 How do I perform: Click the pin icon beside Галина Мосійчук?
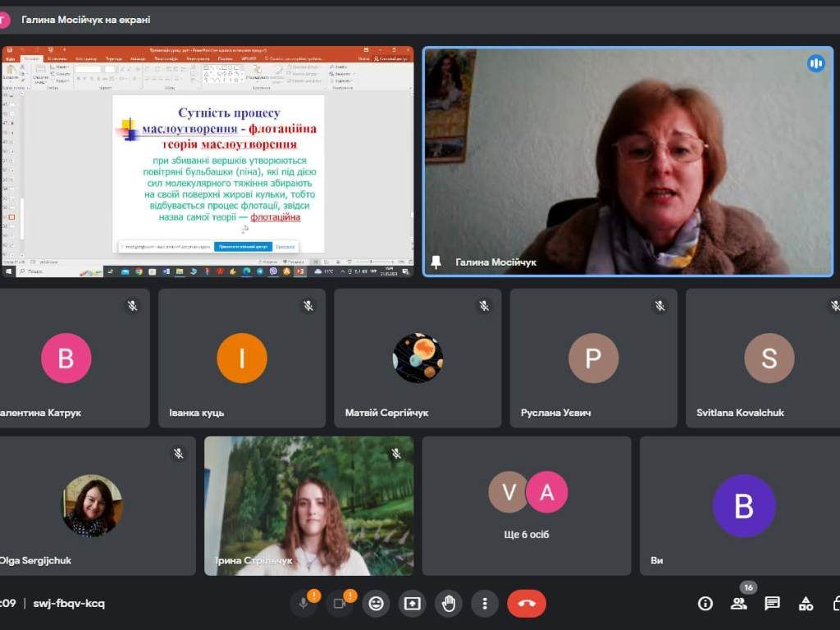click(436, 262)
